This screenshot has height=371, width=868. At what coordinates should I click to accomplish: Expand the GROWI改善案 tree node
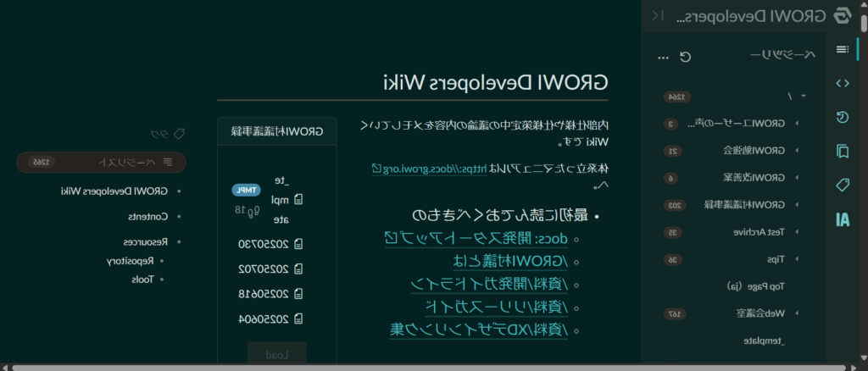click(797, 178)
